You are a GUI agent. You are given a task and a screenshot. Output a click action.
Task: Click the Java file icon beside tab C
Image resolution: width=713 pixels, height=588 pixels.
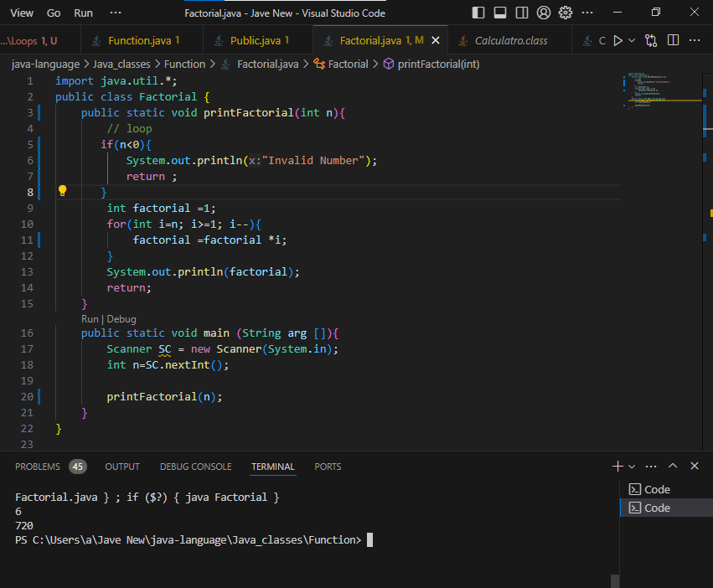click(x=587, y=40)
